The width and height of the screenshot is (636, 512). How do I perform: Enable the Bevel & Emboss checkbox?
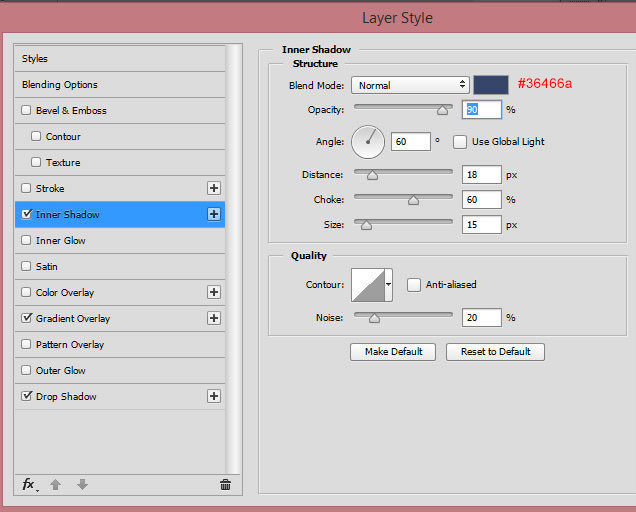(26, 111)
